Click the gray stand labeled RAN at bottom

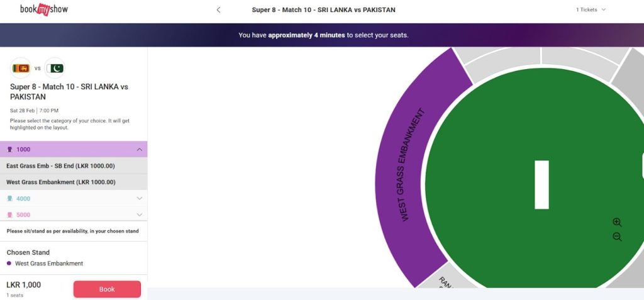(443, 281)
